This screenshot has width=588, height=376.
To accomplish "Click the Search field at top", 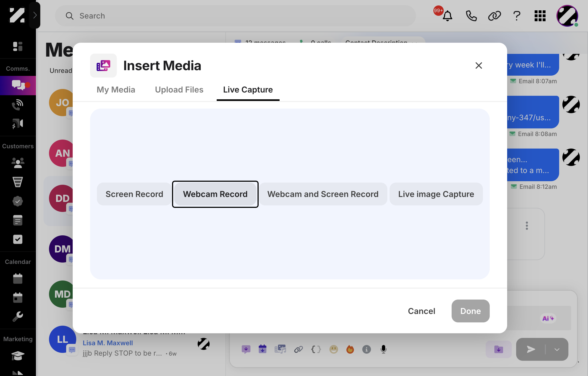I will click(235, 16).
